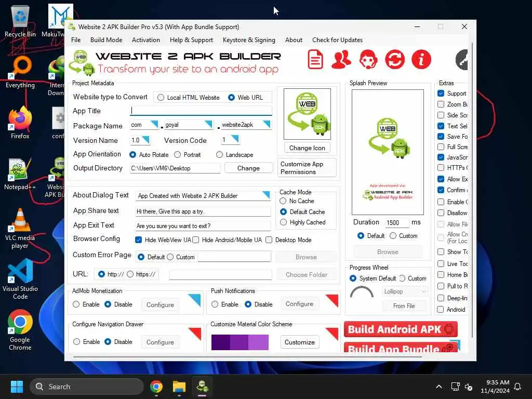Open Version Code dropdown arrow
The height and width of the screenshot is (399, 532).
pyautogui.click(x=235, y=139)
